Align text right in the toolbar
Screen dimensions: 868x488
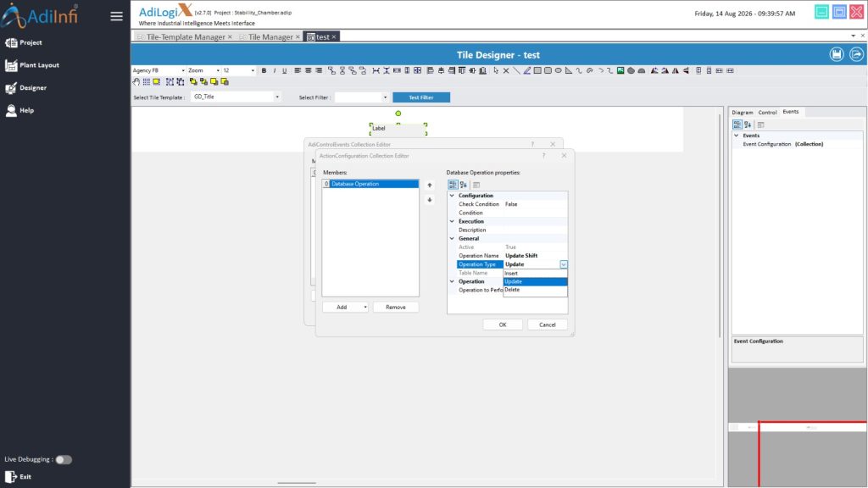point(319,71)
